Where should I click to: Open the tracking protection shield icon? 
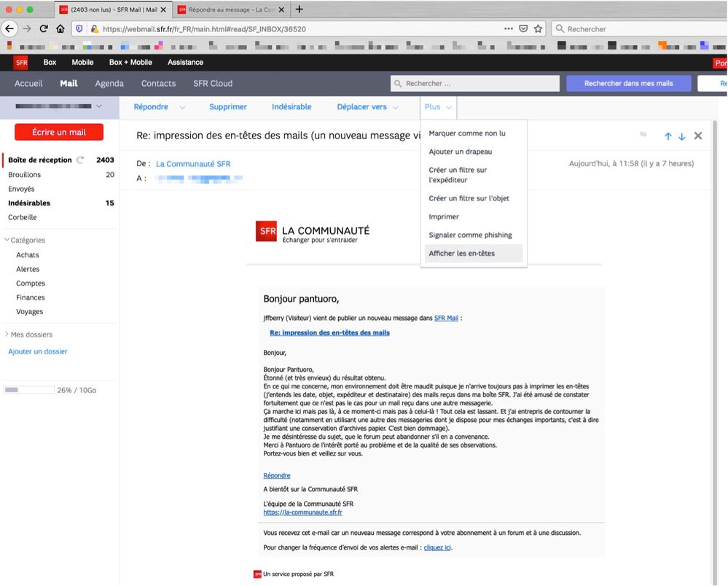click(79, 29)
